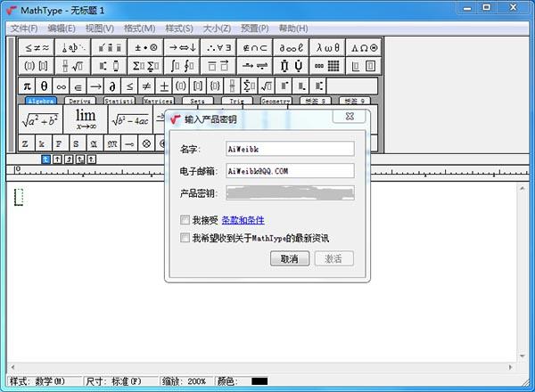Open the 条款和条件 terms link

click(x=243, y=220)
